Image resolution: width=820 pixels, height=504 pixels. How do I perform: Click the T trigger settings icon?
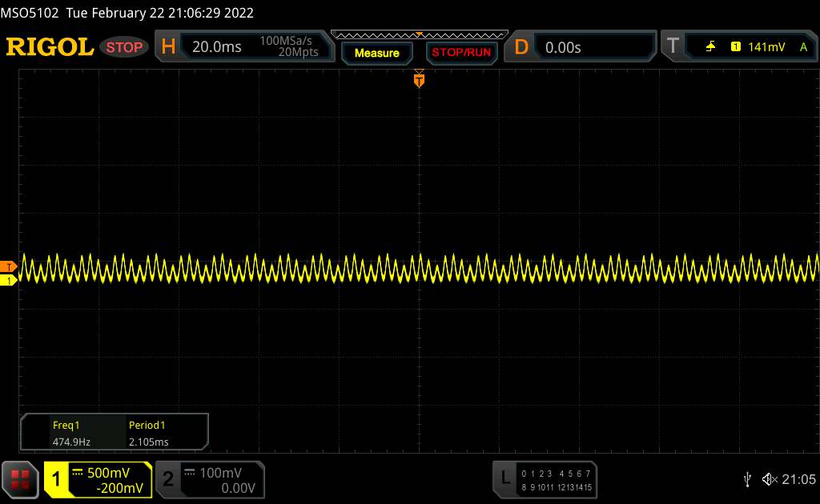[673, 47]
